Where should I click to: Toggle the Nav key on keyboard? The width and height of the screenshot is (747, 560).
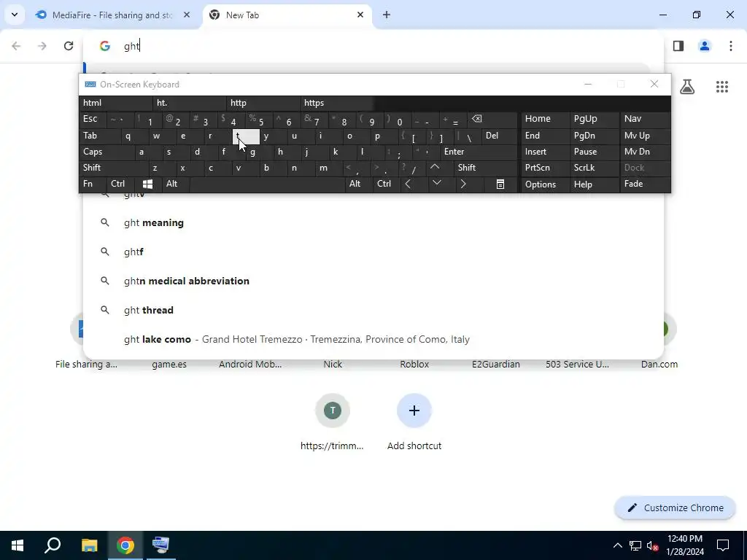[x=645, y=119]
